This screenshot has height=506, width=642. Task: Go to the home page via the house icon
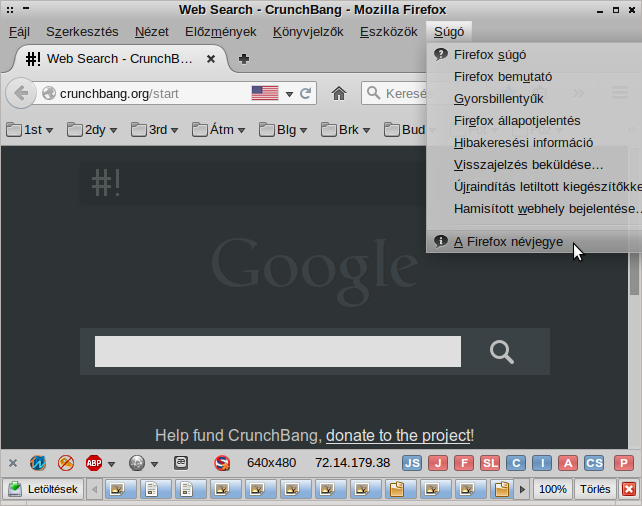pyautogui.click(x=339, y=93)
